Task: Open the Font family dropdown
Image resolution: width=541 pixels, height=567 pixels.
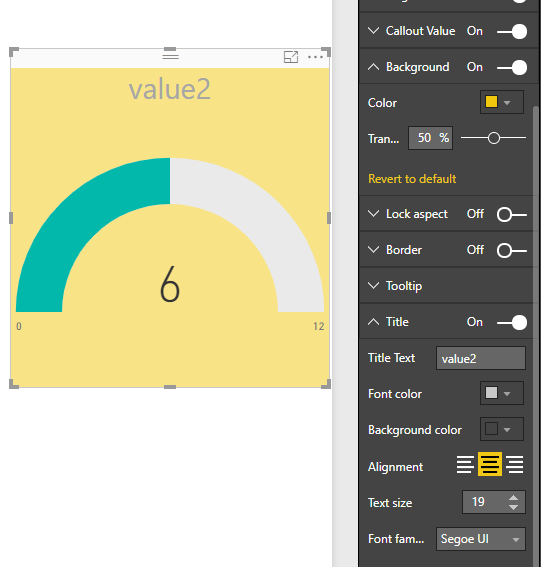Action: point(481,539)
